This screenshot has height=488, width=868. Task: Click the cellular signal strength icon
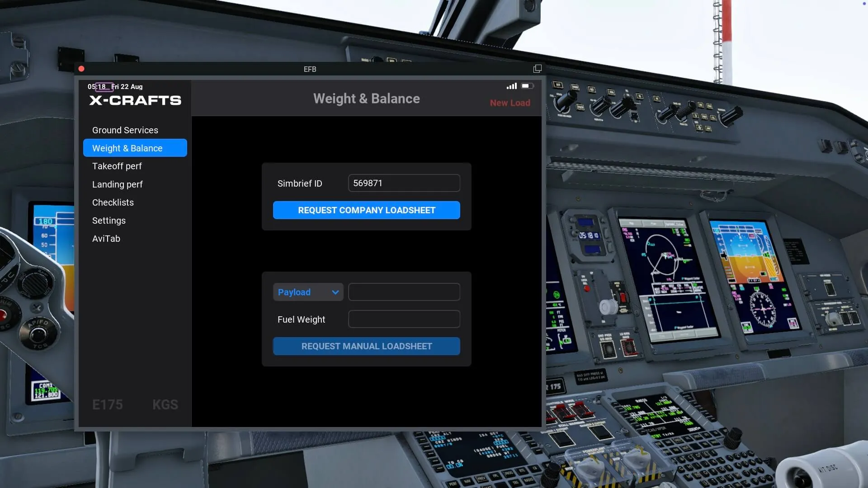(x=511, y=86)
